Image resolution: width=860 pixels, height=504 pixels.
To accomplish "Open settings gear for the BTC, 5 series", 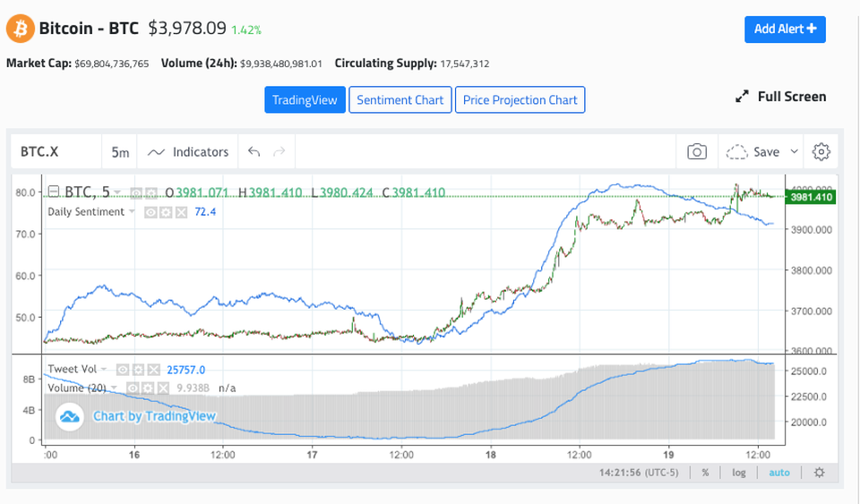I will (x=150, y=192).
